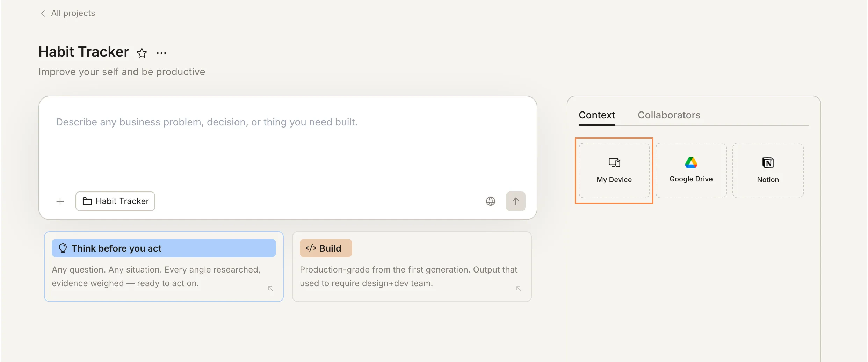
Task: Expand the Build card
Action: [518, 288]
